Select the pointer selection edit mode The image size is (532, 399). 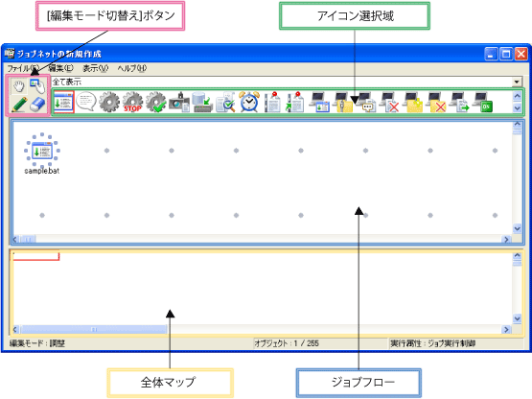(37, 86)
